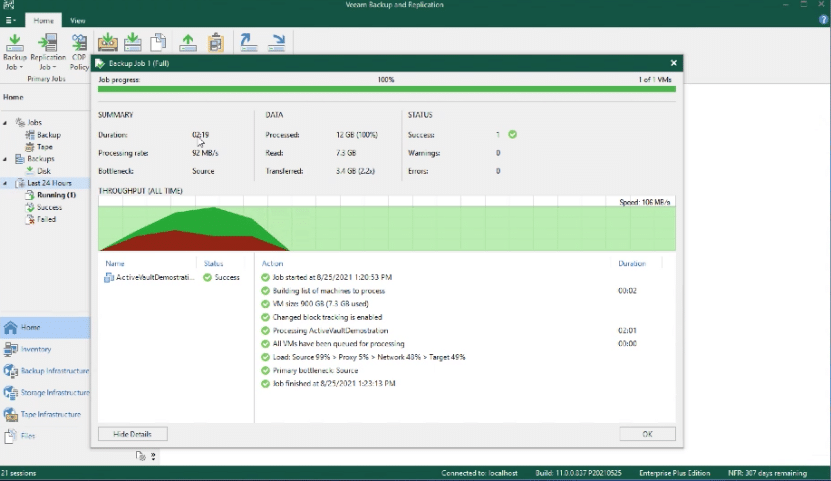Click the green check icon beside Job started
This screenshot has height=481, width=831.
point(266,277)
